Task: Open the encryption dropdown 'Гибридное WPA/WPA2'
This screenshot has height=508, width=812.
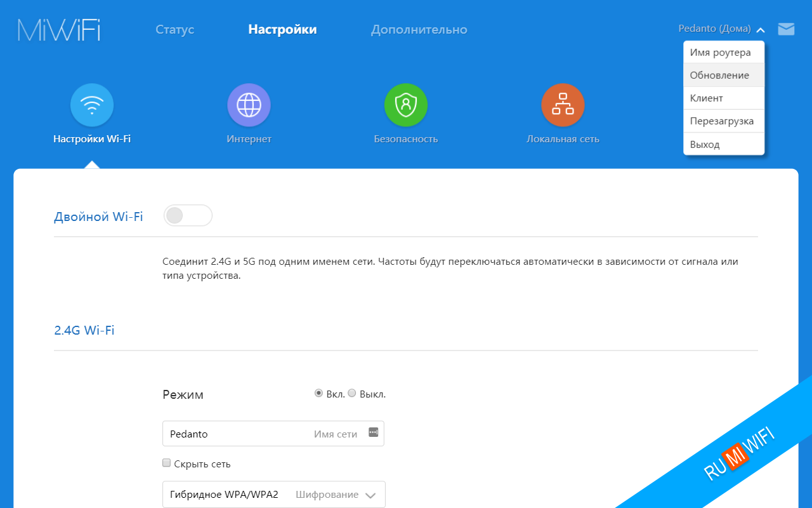Action: [x=273, y=494]
